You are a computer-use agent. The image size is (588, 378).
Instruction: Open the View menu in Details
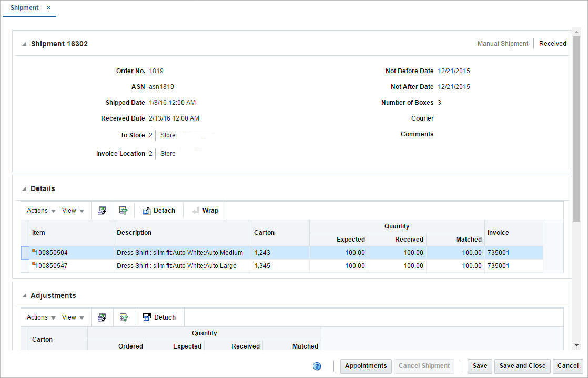click(x=73, y=211)
